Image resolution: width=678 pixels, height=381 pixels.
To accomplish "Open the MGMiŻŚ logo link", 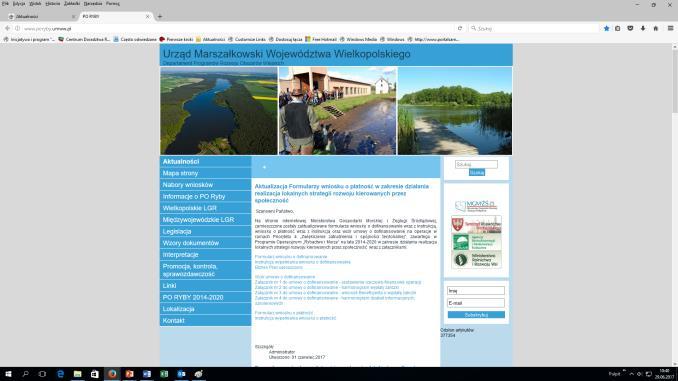I will [x=476, y=205].
